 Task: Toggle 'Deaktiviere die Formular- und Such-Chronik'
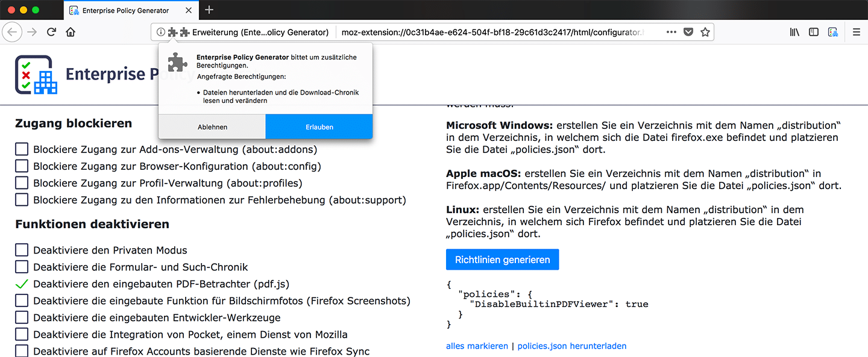tap(22, 267)
